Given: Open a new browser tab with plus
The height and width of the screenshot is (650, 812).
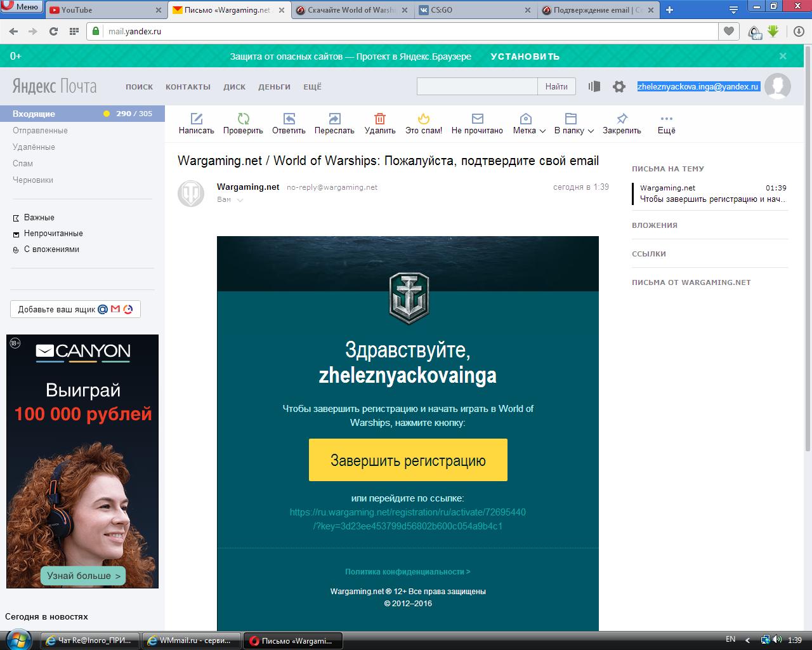Looking at the screenshot, I should (x=669, y=10).
